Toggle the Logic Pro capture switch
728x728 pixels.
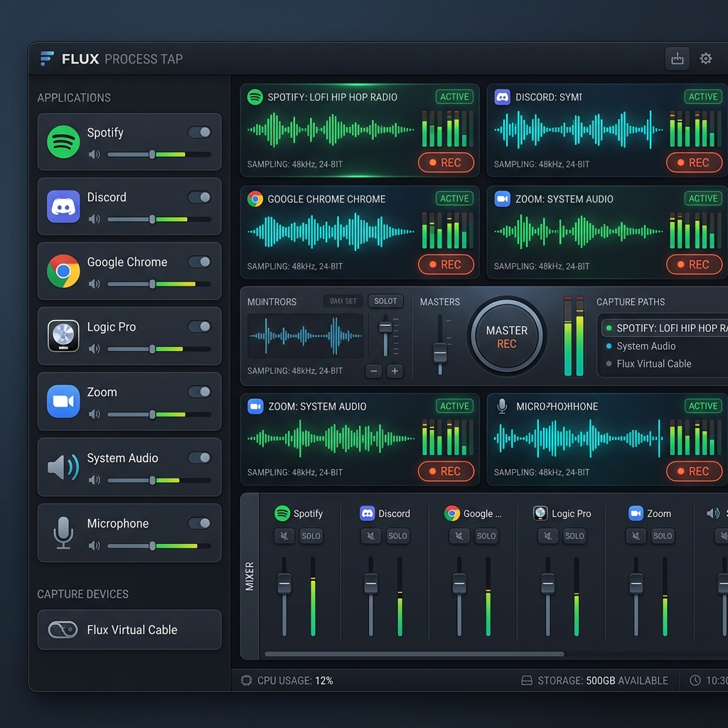[200, 326]
